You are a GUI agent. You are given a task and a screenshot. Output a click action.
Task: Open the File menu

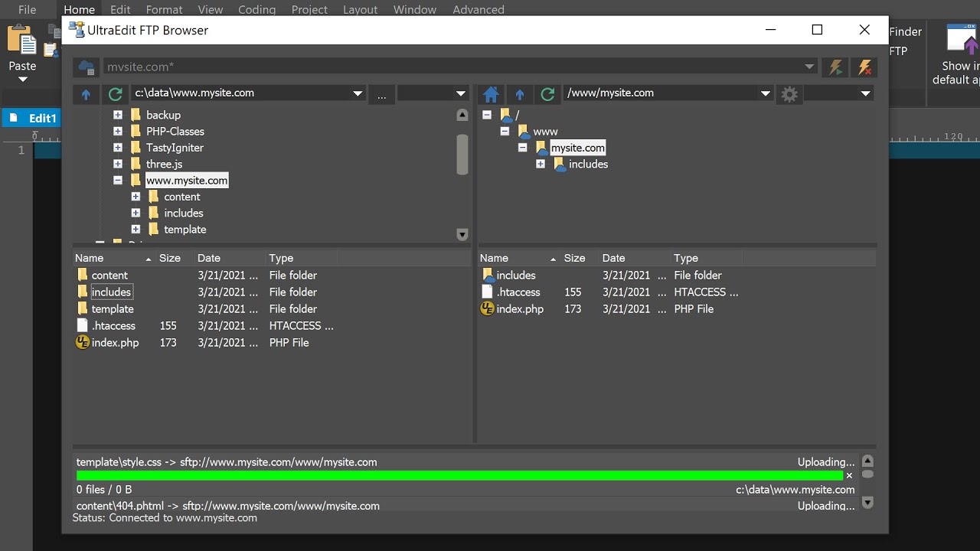(x=27, y=10)
